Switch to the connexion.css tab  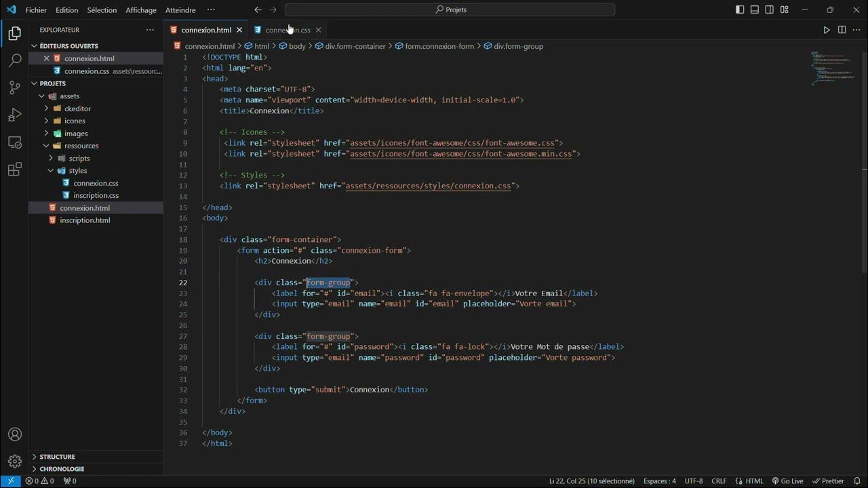point(288,30)
